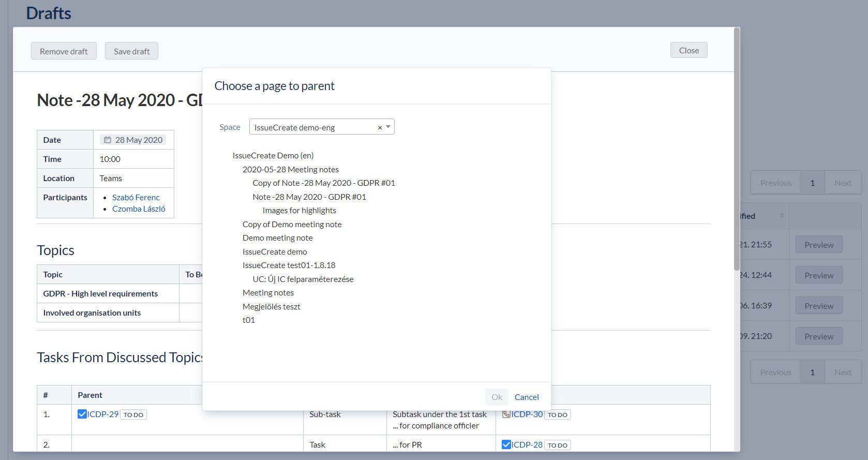
Task: Click Preview for the 21:20 draft
Action: pyautogui.click(x=819, y=336)
